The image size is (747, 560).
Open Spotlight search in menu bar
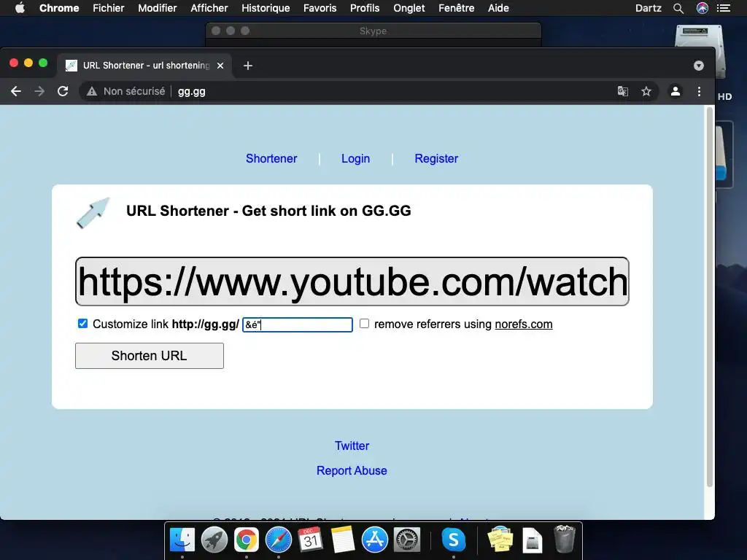pos(678,8)
